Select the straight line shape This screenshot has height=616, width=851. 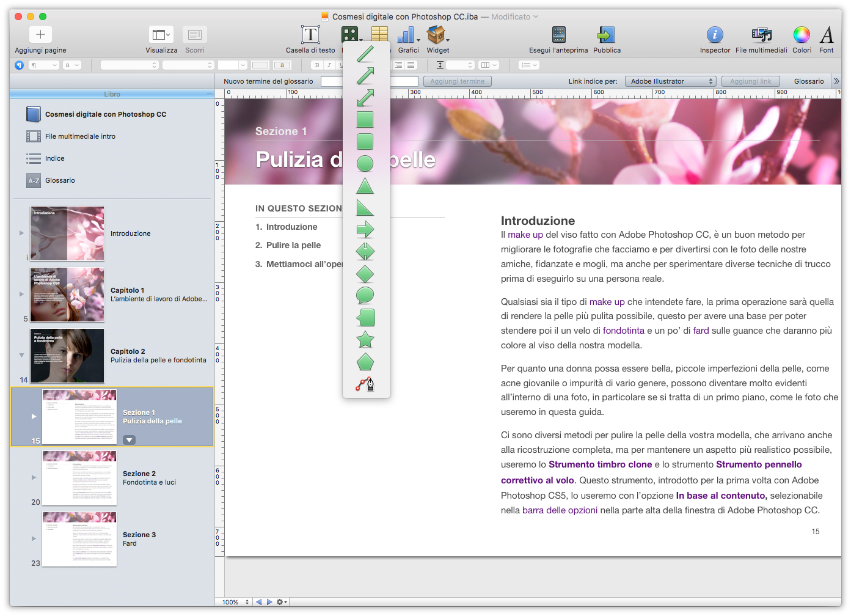(365, 54)
